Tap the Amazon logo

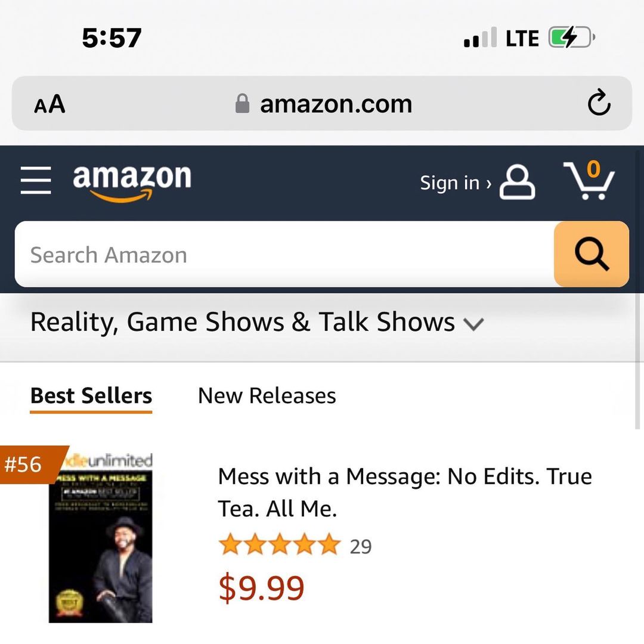coord(132,182)
